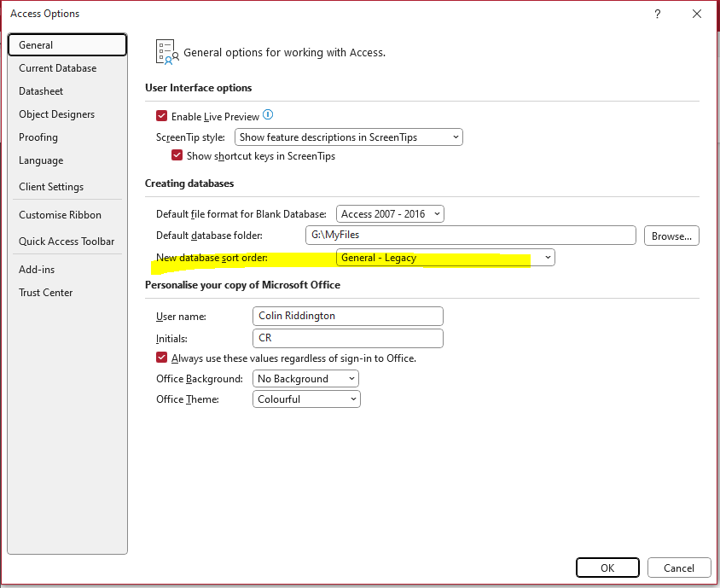Toggle Enable Live Preview checkbox
Screen dimensions: 720x588
(x=161, y=116)
